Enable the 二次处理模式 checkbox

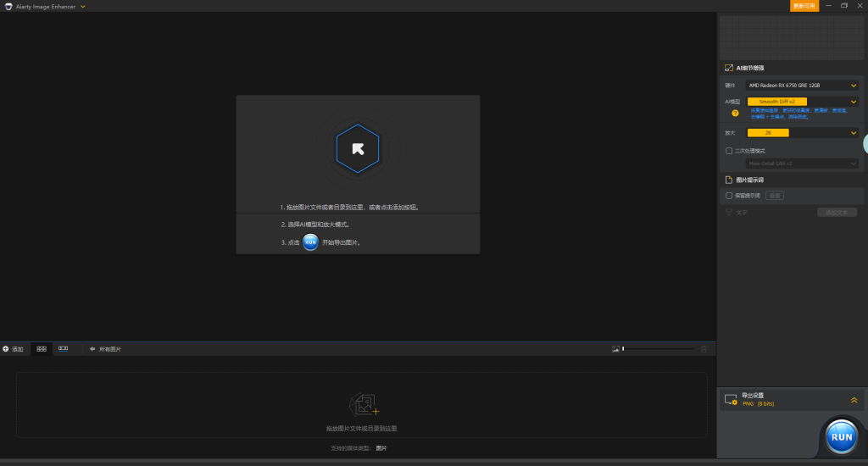tap(729, 151)
